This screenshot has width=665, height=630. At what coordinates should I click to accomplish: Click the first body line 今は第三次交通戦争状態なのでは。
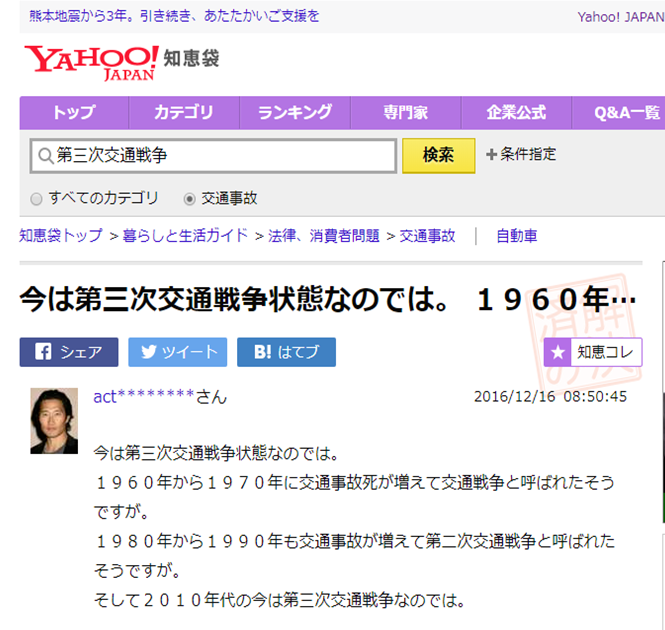[216, 454]
